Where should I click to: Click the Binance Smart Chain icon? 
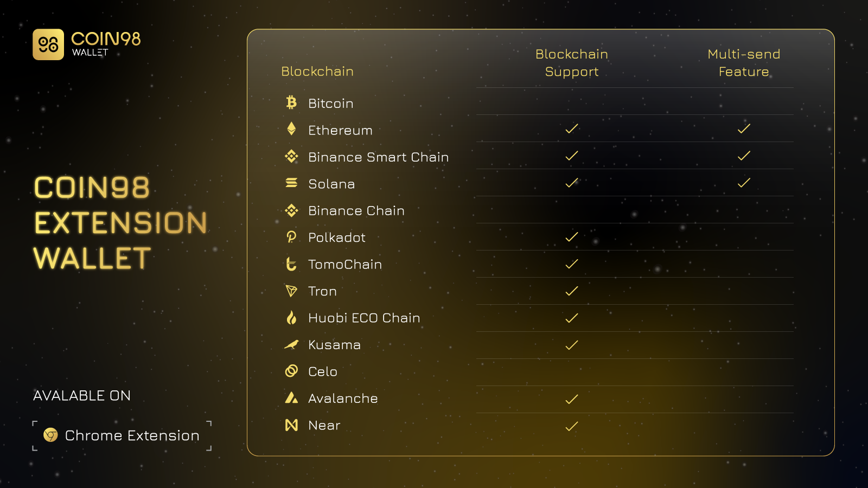(x=291, y=156)
